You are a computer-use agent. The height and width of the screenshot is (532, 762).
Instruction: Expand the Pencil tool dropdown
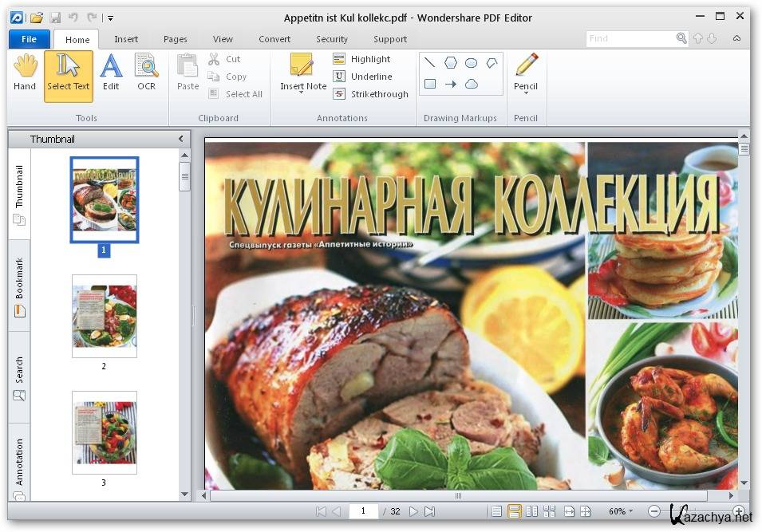526,93
